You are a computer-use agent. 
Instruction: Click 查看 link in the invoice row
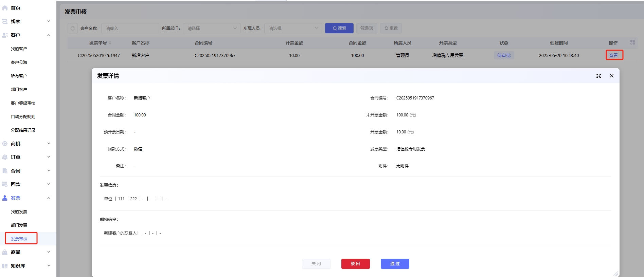click(x=613, y=55)
